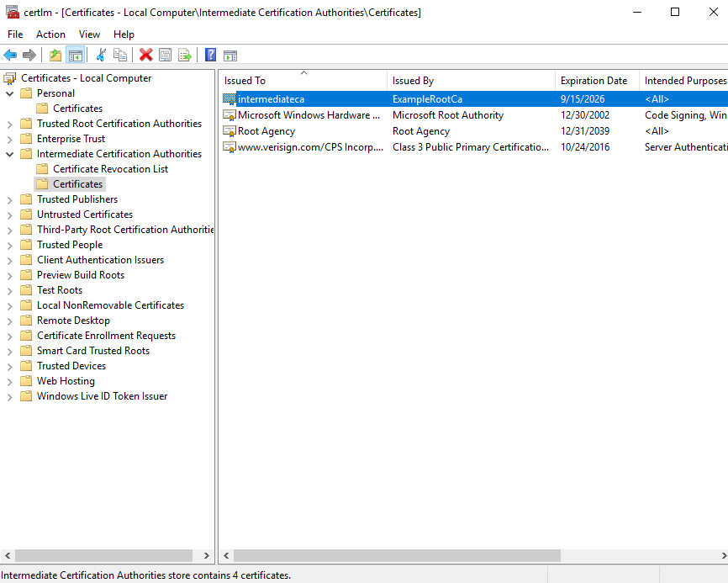Select the Certificate Revocation List folder
The image size is (728, 583).
110,169
